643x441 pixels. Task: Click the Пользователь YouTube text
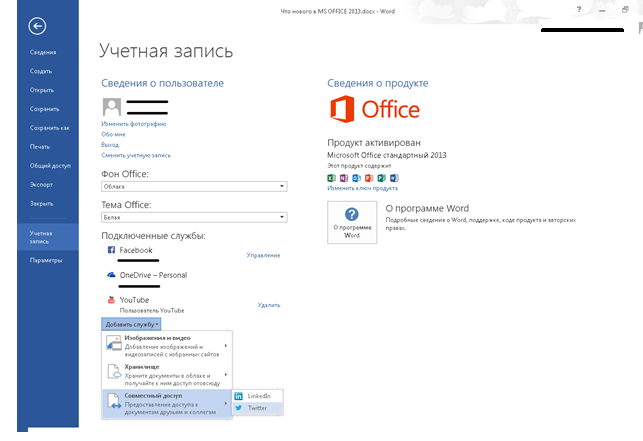click(152, 311)
